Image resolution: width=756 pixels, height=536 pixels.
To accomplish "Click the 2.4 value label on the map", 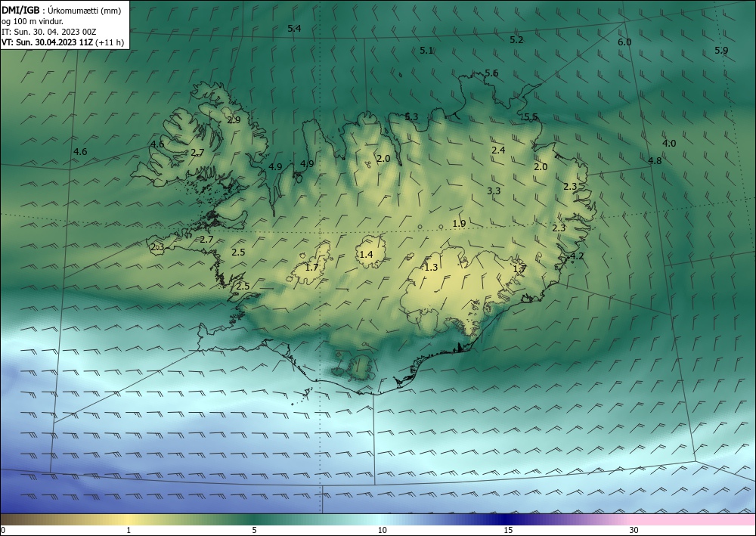I will point(498,150).
